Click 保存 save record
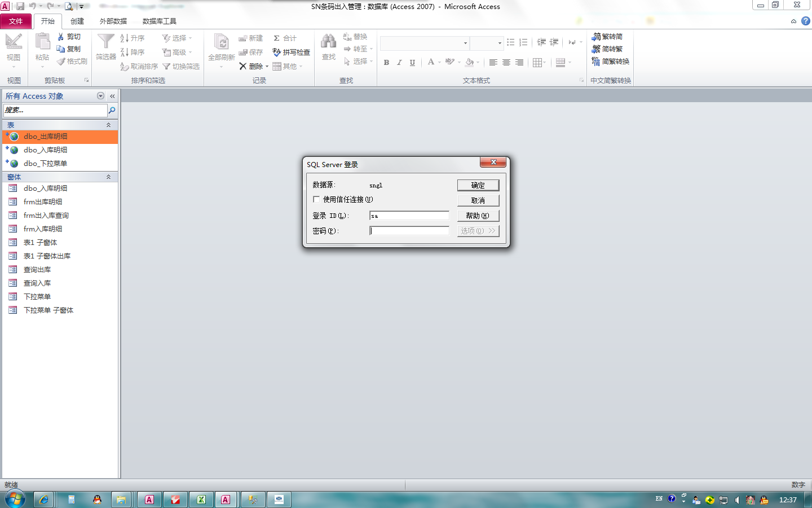 click(x=250, y=52)
